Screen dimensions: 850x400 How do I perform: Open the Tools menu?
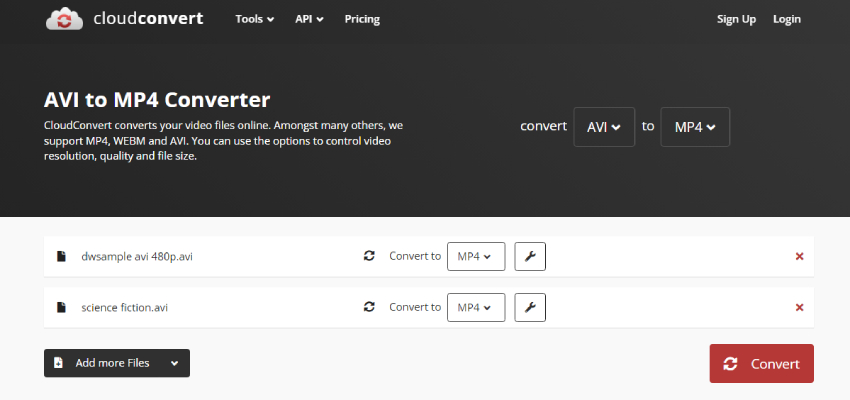[254, 19]
